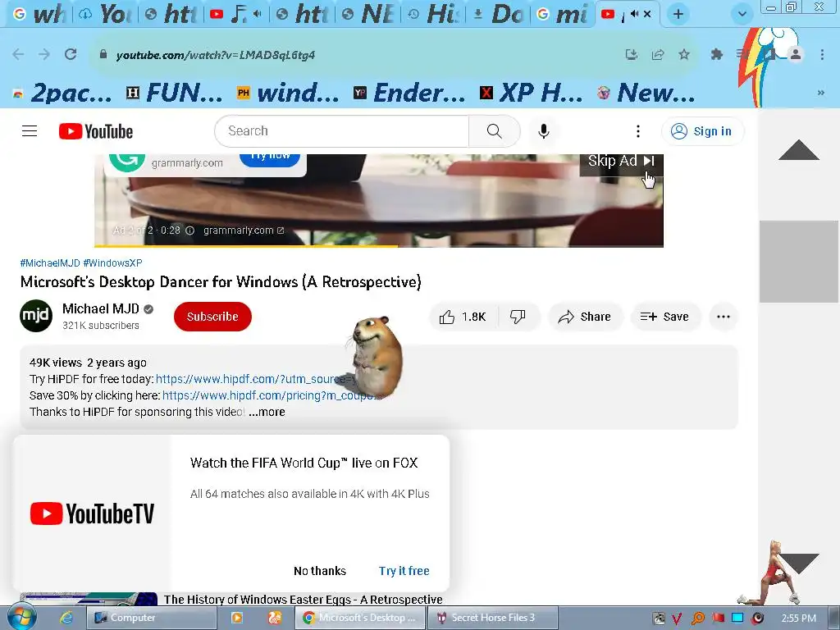Open the hipdf.com pricing link
This screenshot has height=630, width=840.
pyautogui.click(x=271, y=395)
